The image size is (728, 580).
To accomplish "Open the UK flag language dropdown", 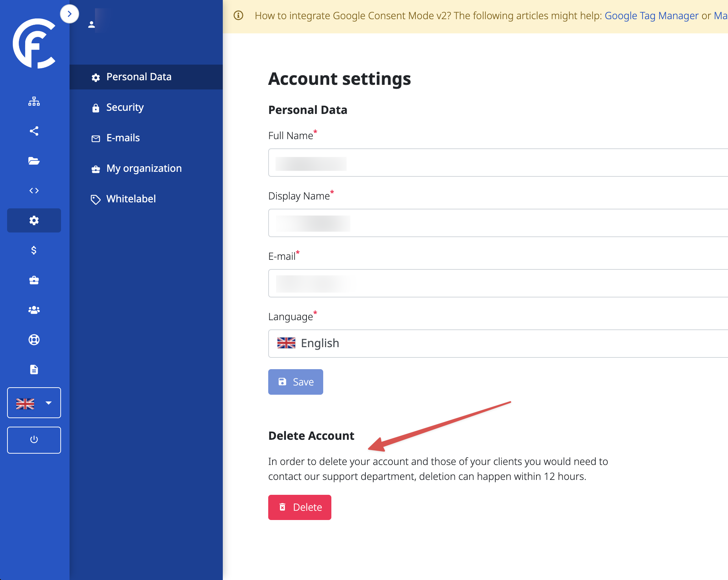I will [x=34, y=403].
